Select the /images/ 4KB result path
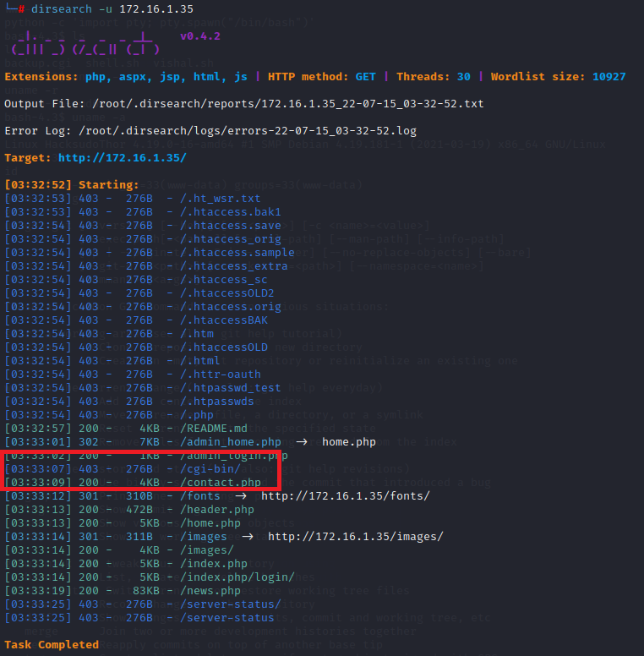The height and width of the screenshot is (656, 644). coord(206,550)
